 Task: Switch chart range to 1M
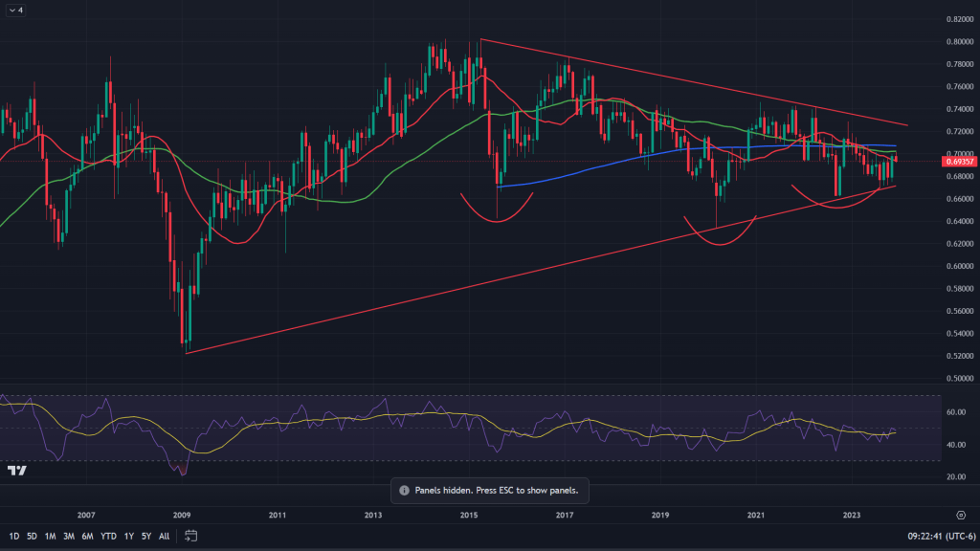(x=51, y=536)
